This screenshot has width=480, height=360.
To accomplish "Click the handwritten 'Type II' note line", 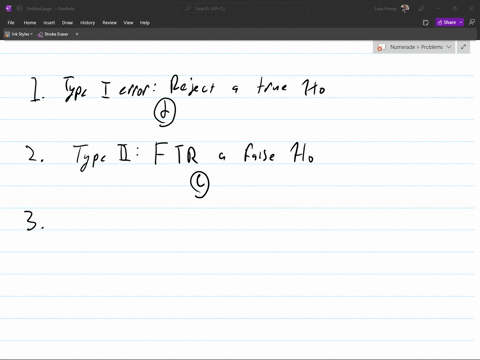I will pyautogui.click(x=193, y=156).
